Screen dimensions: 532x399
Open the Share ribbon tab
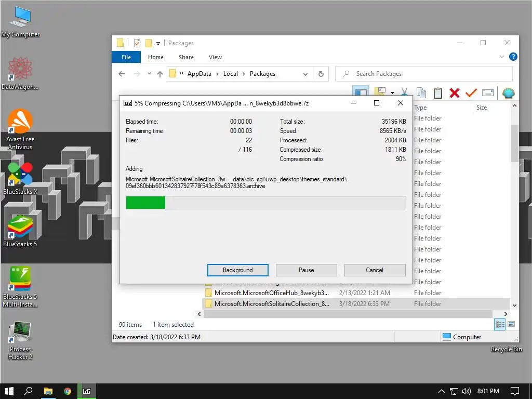186,57
